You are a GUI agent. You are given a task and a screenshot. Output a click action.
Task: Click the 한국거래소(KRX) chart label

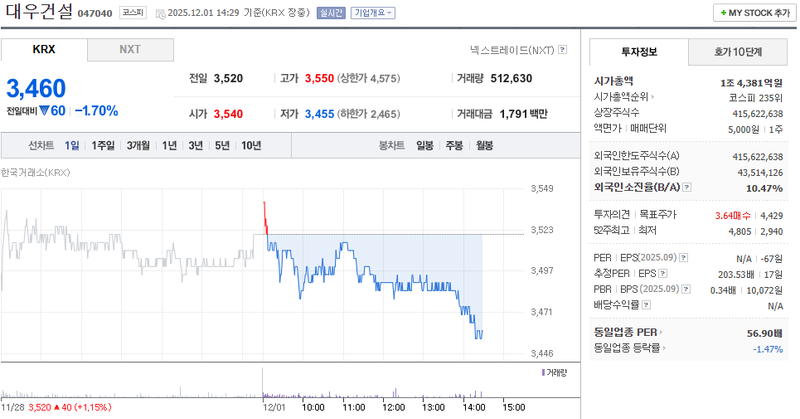pos(35,172)
